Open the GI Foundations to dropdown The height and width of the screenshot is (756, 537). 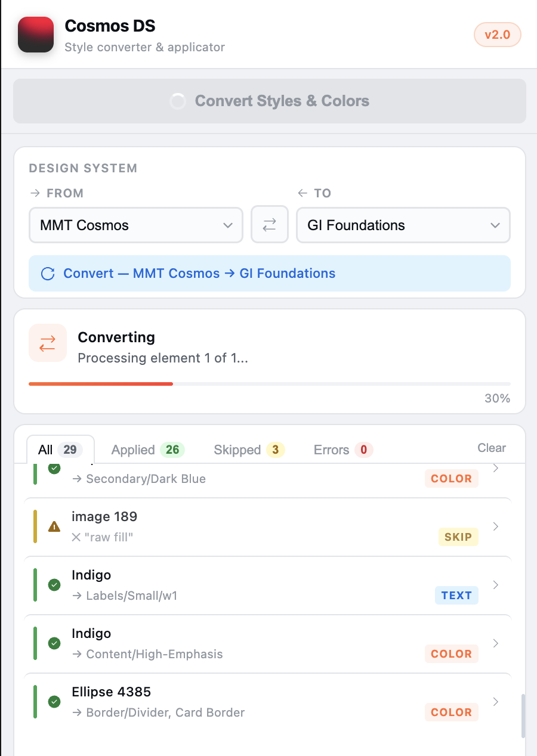coord(403,225)
